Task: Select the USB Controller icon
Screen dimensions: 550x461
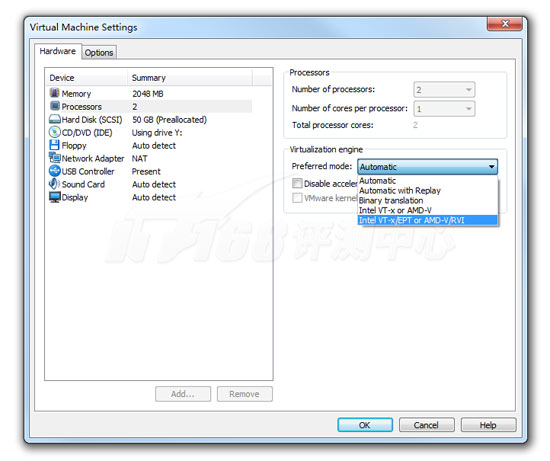Action: 55,171
